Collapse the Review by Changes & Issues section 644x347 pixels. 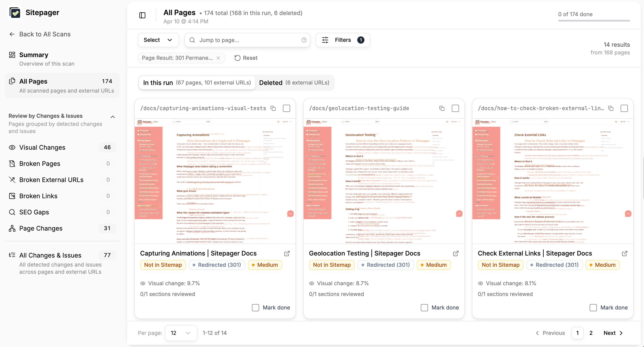[112, 117]
